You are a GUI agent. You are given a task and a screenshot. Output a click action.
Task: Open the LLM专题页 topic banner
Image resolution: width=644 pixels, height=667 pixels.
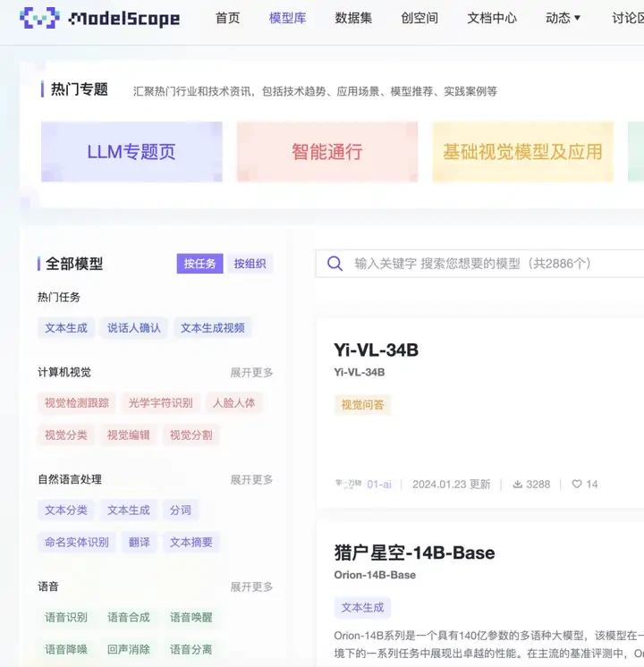tap(131, 152)
